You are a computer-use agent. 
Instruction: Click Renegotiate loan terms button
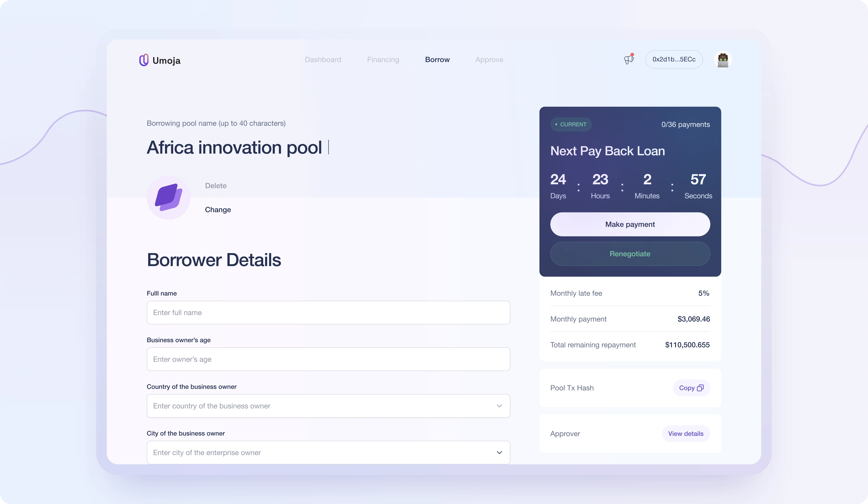coord(630,253)
